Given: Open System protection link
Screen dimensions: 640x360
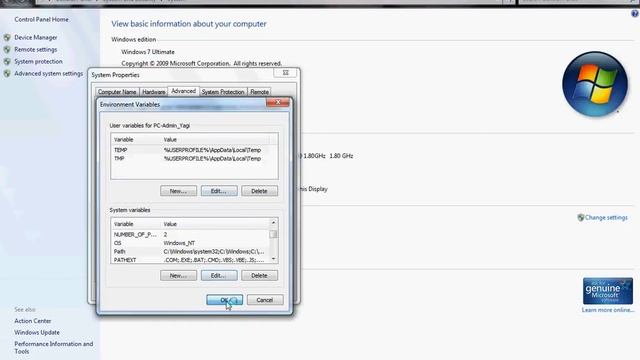Looking at the screenshot, I should click(38, 62).
